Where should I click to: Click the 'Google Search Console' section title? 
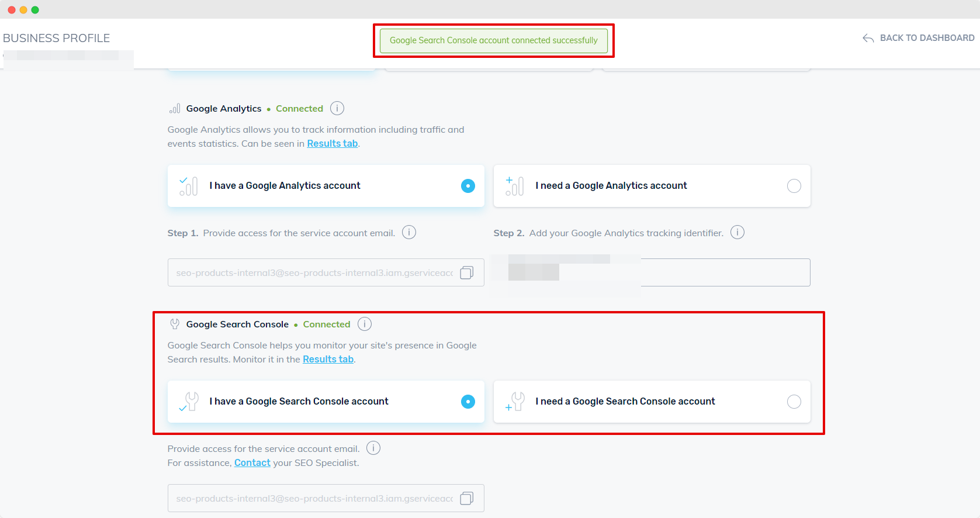click(237, 324)
